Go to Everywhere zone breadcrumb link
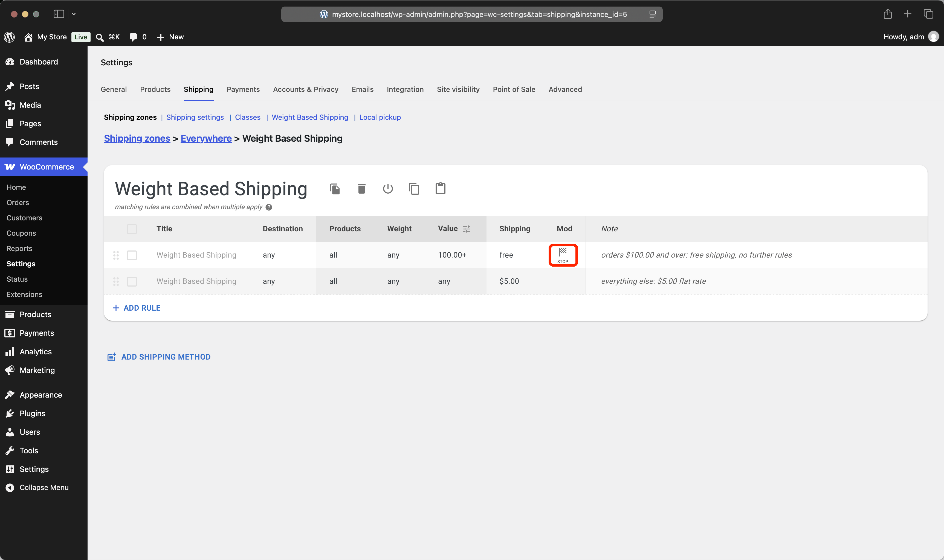This screenshot has height=560, width=944. point(206,138)
